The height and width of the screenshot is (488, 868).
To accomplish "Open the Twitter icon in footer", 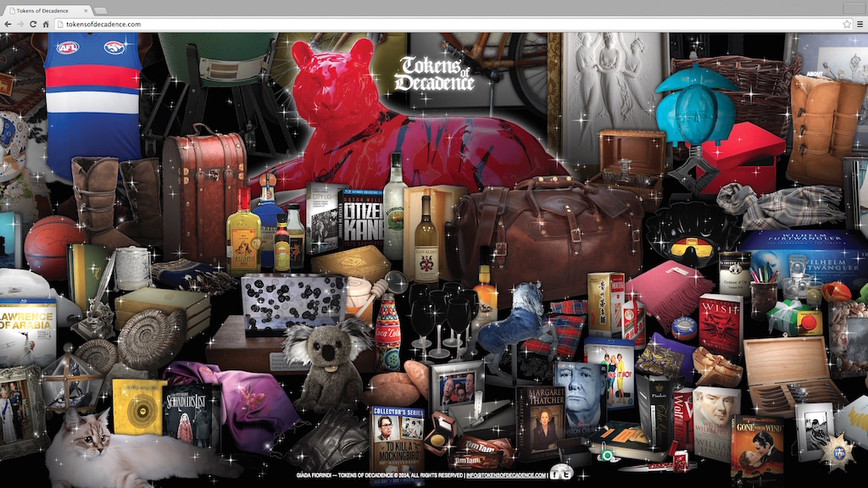I will (566, 474).
